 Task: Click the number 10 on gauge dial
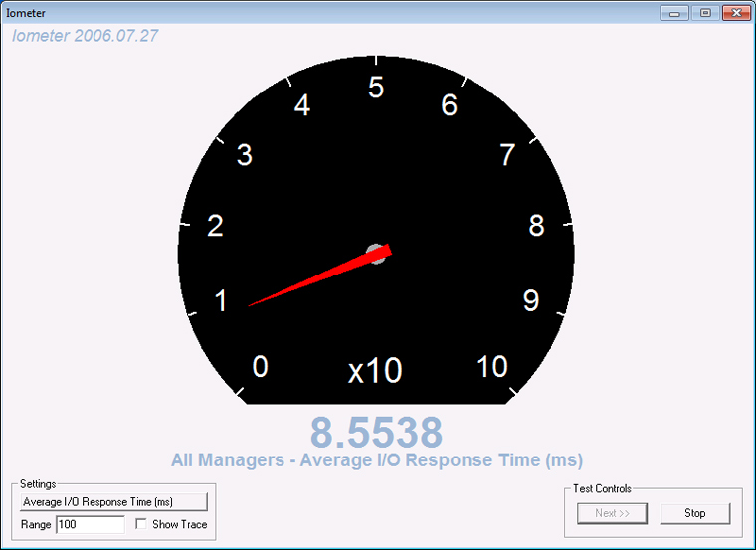(492, 367)
